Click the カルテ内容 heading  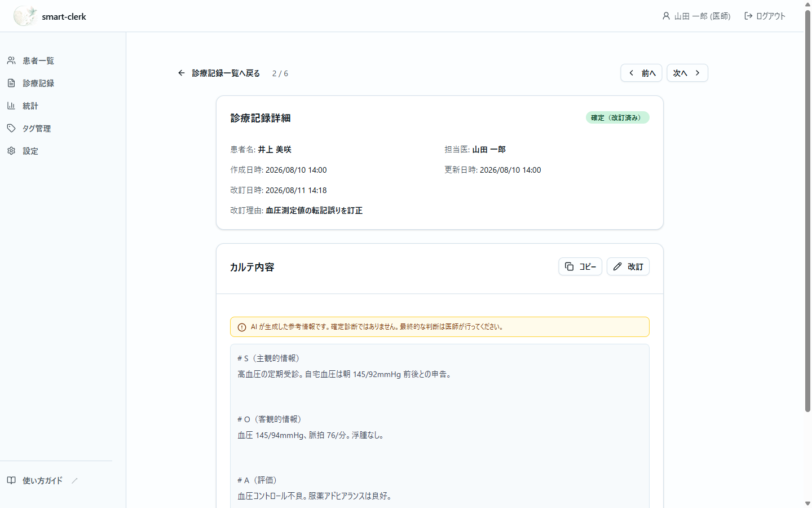coord(252,267)
